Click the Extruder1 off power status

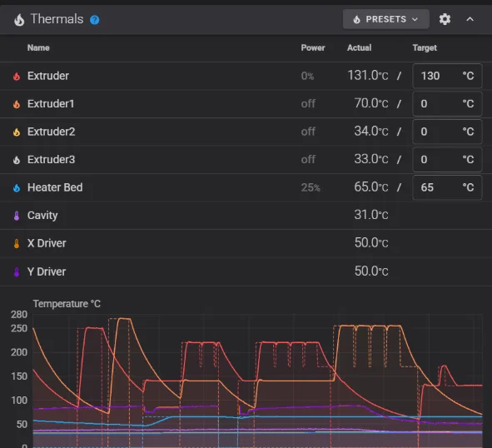tap(308, 103)
